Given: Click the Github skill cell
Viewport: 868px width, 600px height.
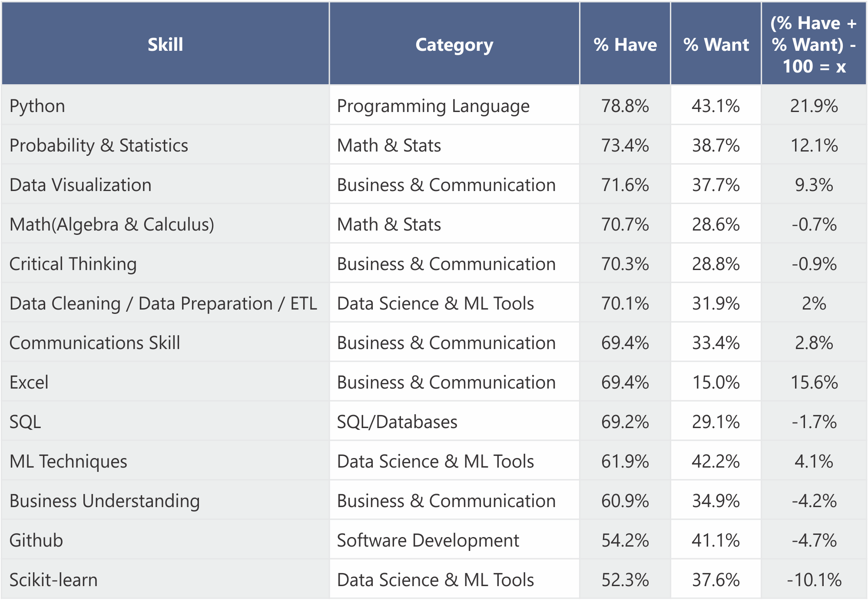Looking at the screenshot, I should (x=165, y=540).
